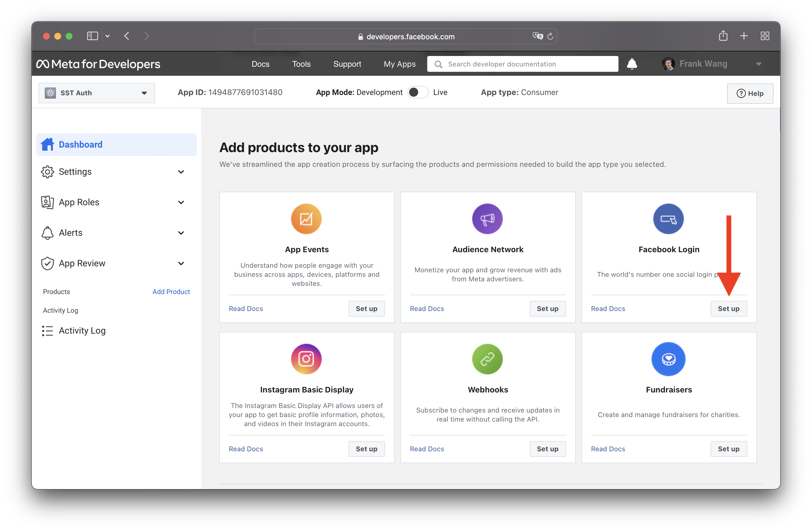Screen dimensions: 812x531
Task: Click the Instagram Basic Display icon
Action: pyautogui.click(x=306, y=359)
